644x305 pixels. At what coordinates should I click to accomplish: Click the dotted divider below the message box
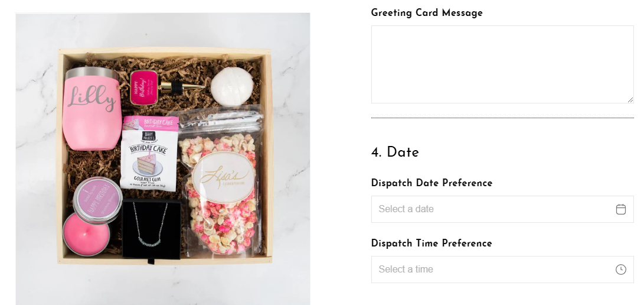point(502,118)
